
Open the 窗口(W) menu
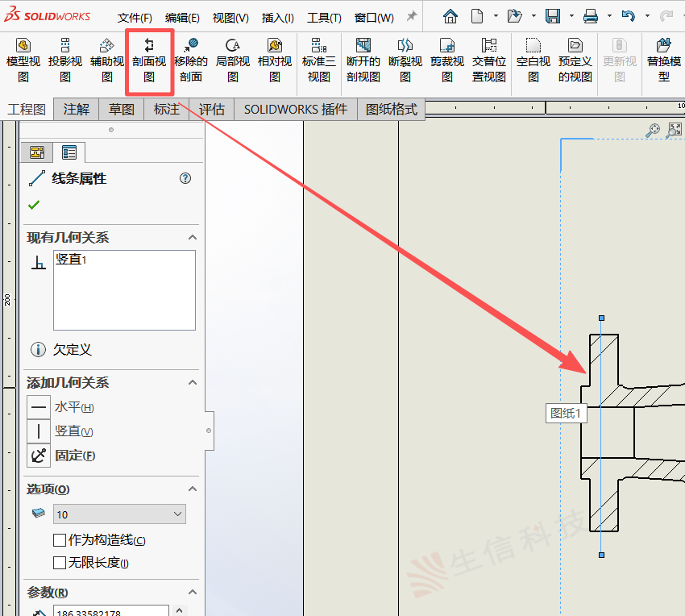click(x=374, y=18)
